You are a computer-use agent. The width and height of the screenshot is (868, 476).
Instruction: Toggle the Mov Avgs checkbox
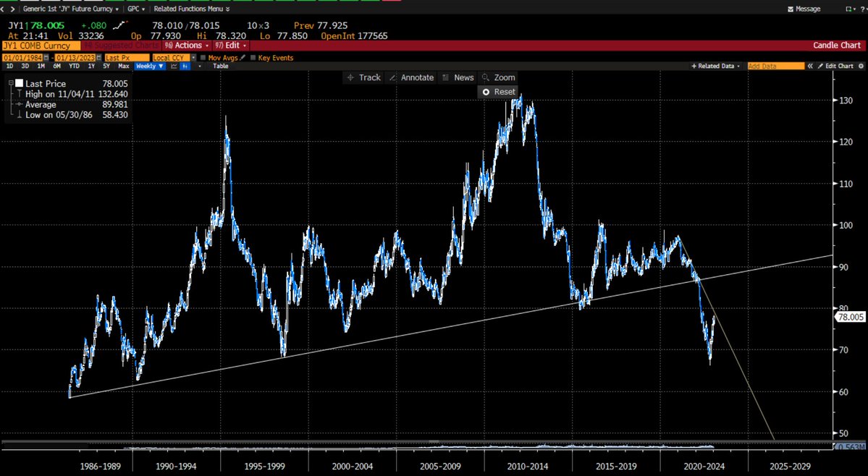click(x=203, y=57)
